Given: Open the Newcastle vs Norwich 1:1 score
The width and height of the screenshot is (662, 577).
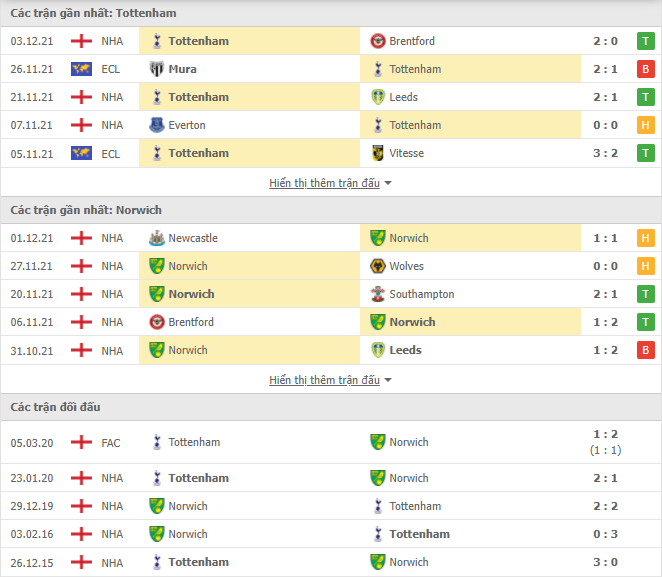Looking at the screenshot, I should pos(603,238).
